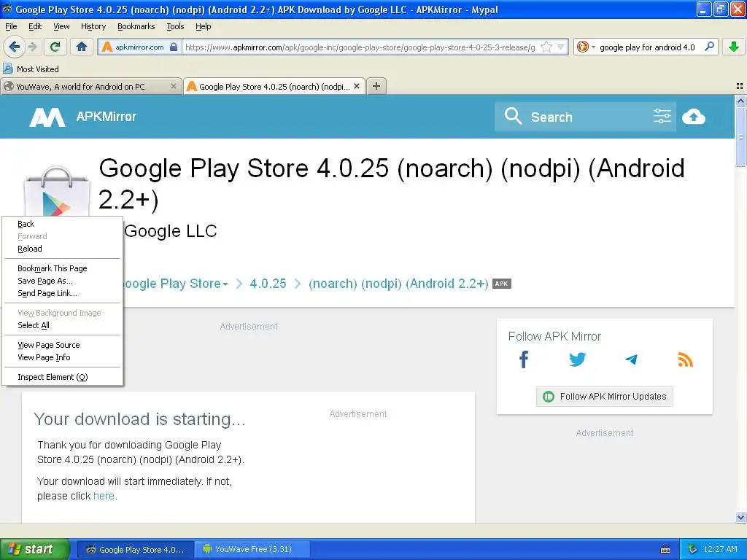Image resolution: width=747 pixels, height=560 pixels.
Task: Open downloads with green arrow icon
Action: [x=734, y=47]
